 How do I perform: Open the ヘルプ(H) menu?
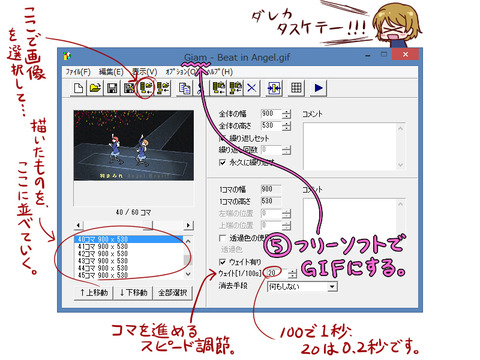[x=219, y=72]
